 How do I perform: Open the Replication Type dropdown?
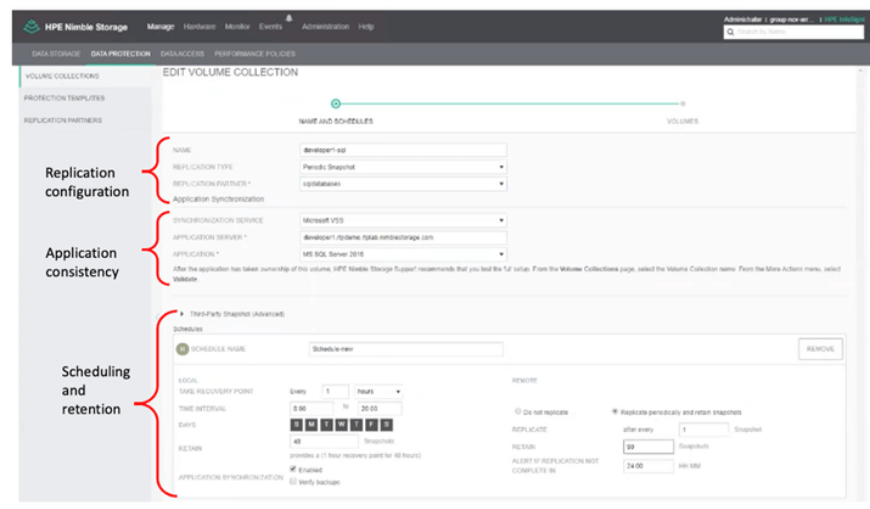tap(403, 167)
